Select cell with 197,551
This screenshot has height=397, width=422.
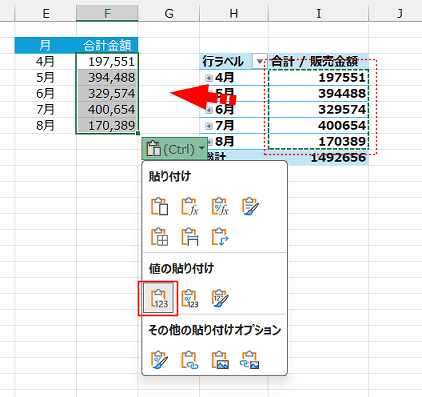[107, 61]
